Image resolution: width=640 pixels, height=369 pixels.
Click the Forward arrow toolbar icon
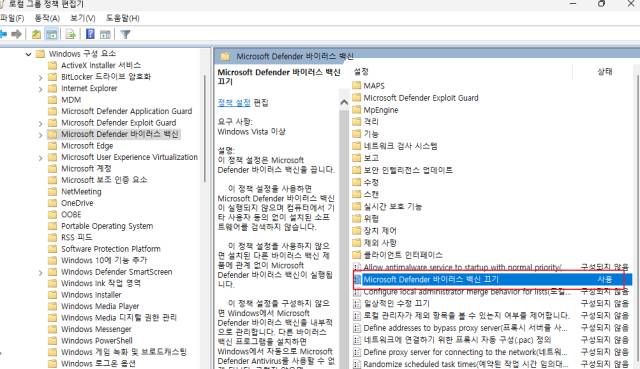coord(16,34)
